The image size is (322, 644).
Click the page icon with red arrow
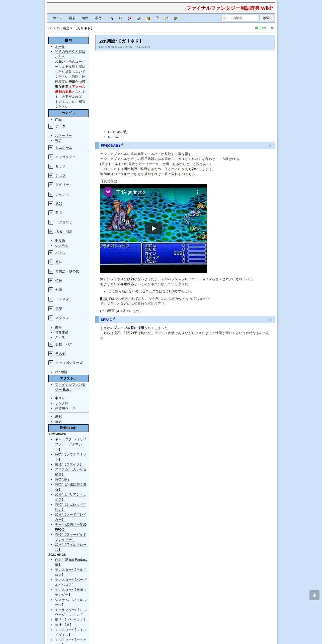(130, 18)
